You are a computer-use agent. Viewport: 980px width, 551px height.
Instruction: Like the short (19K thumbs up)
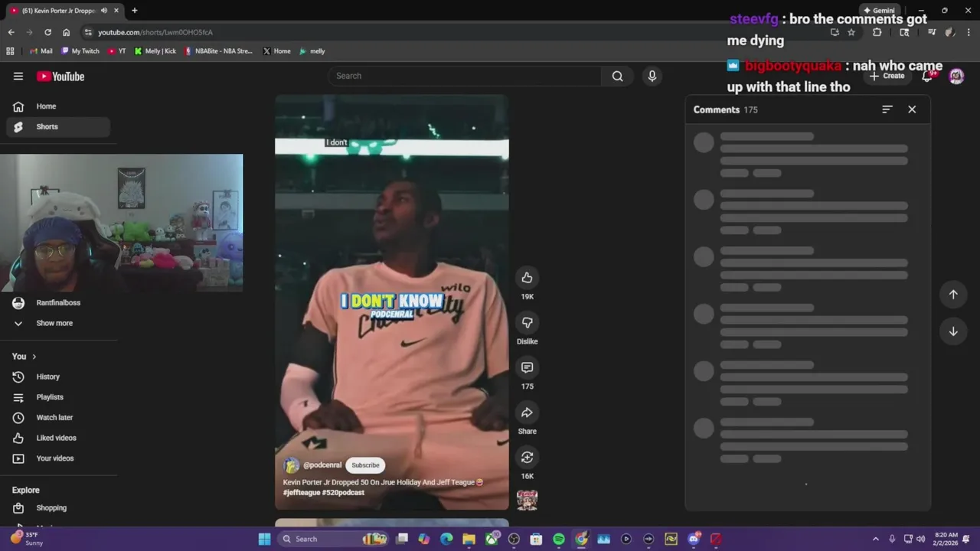click(527, 278)
